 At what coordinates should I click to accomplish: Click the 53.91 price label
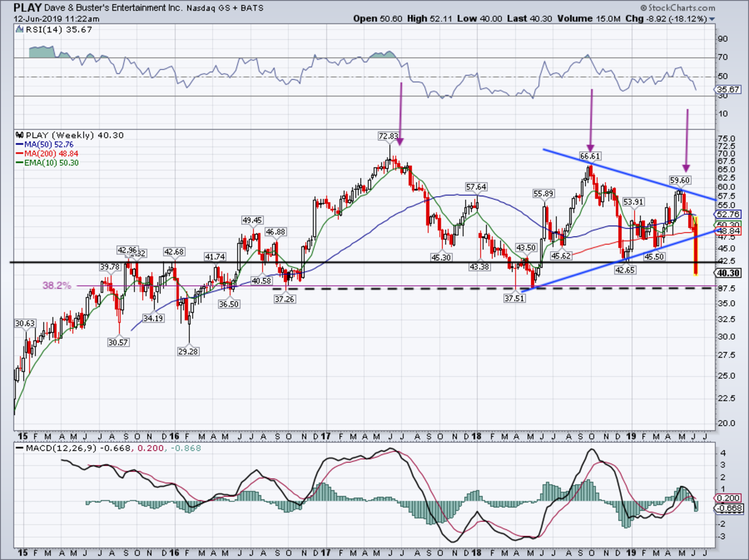pyautogui.click(x=632, y=202)
